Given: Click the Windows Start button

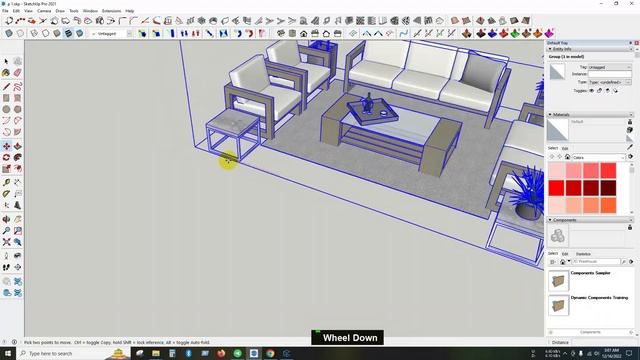Looking at the screenshot, I should point(8,353).
